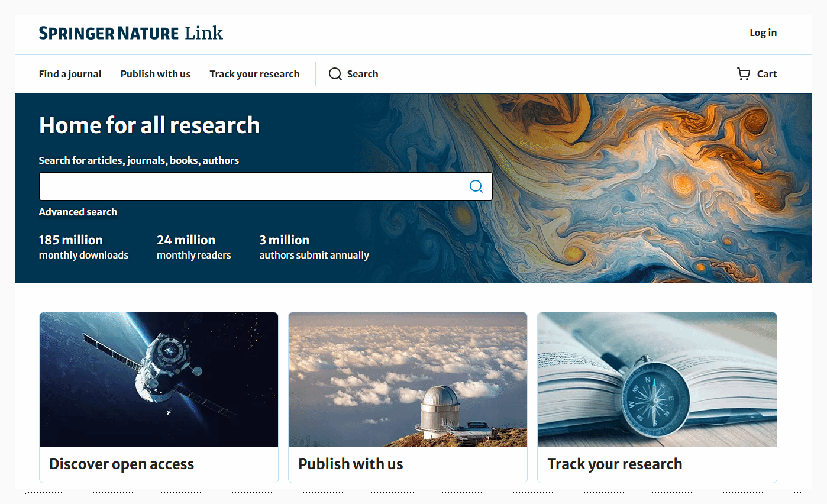Open the Discover open access card title

(x=122, y=464)
